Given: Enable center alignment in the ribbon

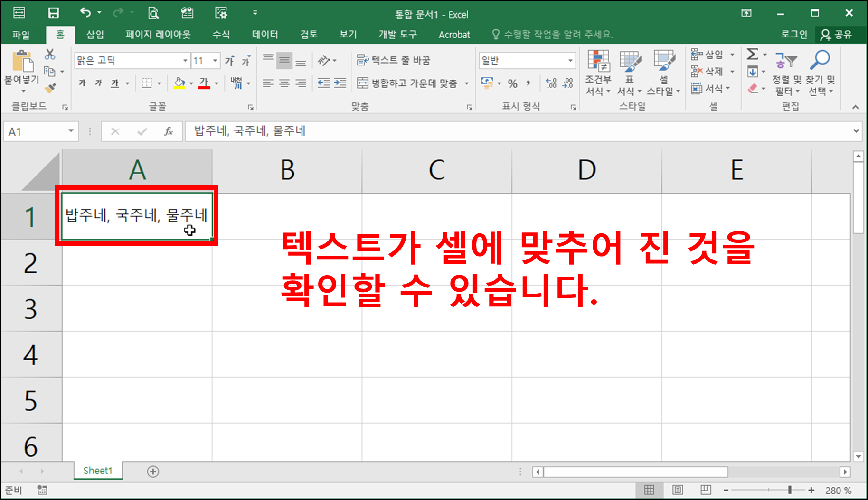Looking at the screenshot, I should tap(284, 83).
